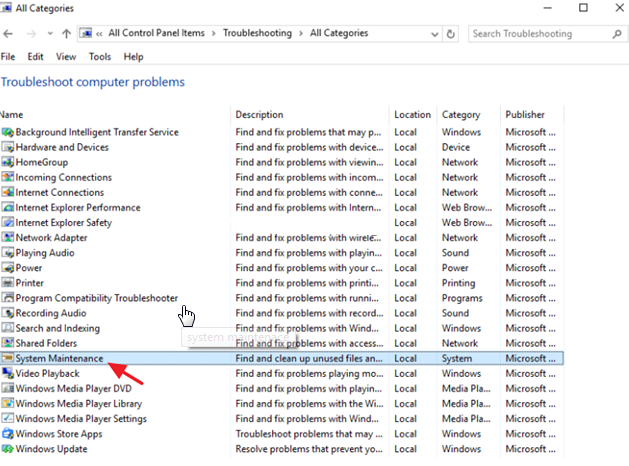Open the Windows Update troubleshooter

coord(51,449)
